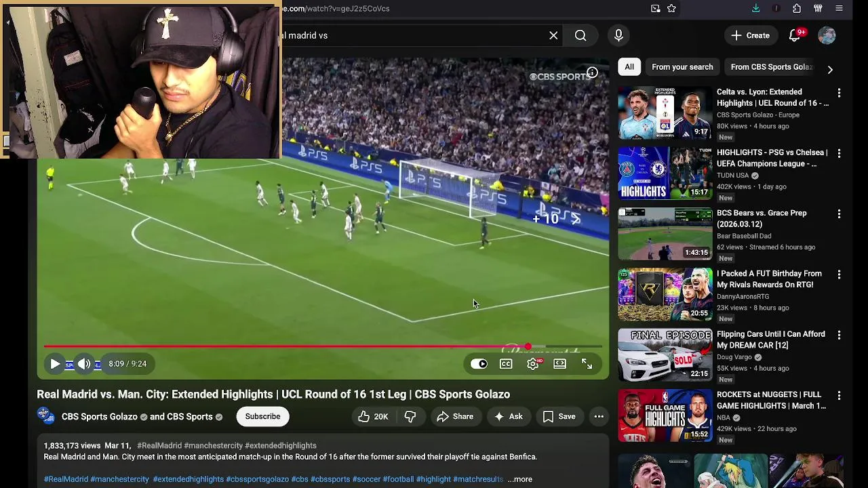The width and height of the screenshot is (868, 488).
Task: Open more actions ellipsis beside Save
Action: click(x=599, y=416)
